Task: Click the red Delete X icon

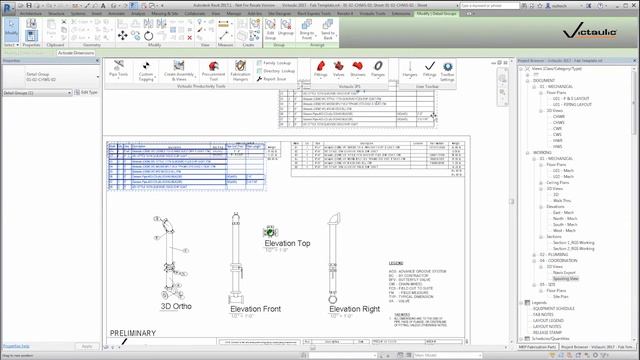Action: click(x=190, y=38)
